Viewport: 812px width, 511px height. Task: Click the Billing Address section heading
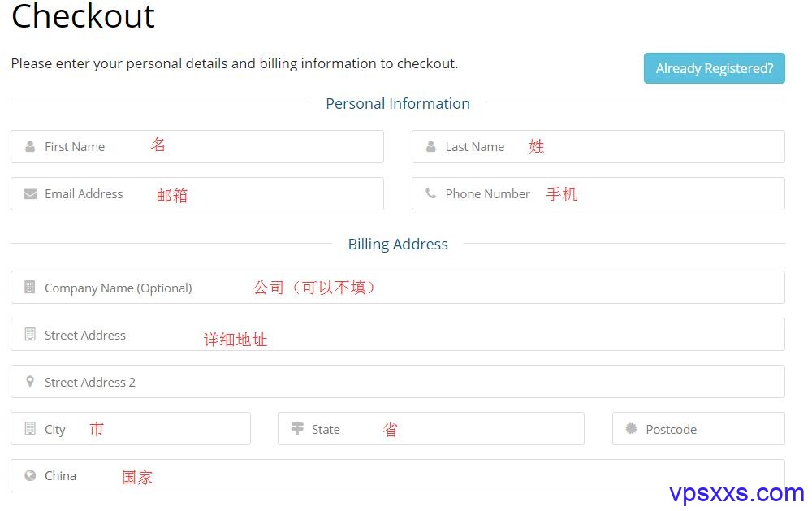tap(398, 244)
